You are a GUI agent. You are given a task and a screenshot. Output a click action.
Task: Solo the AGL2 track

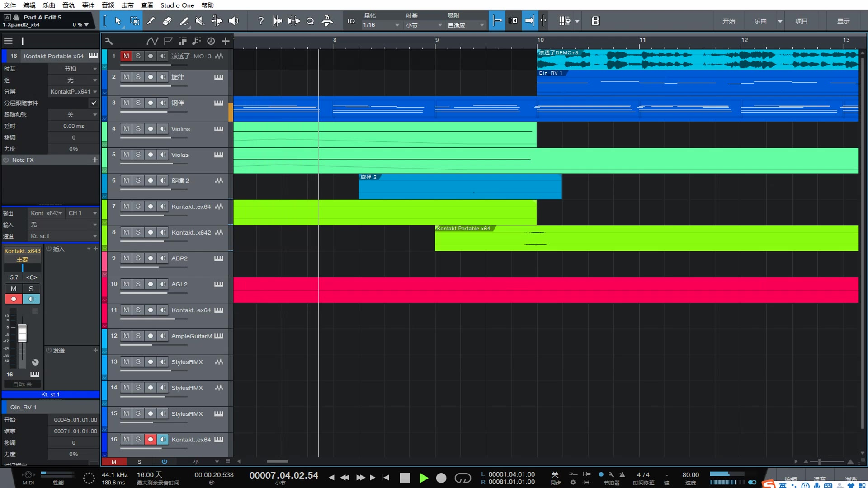[x=138, y=284]
